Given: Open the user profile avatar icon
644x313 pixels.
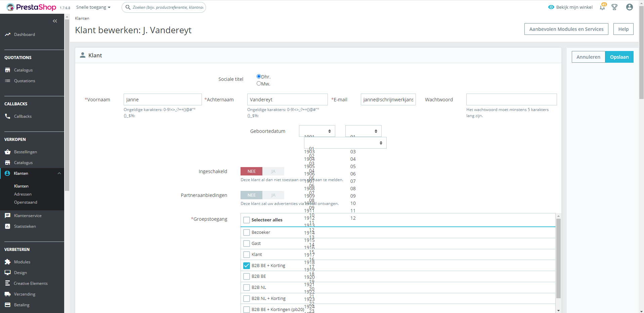Looking at the screenshot, I should tap(630, 7).
